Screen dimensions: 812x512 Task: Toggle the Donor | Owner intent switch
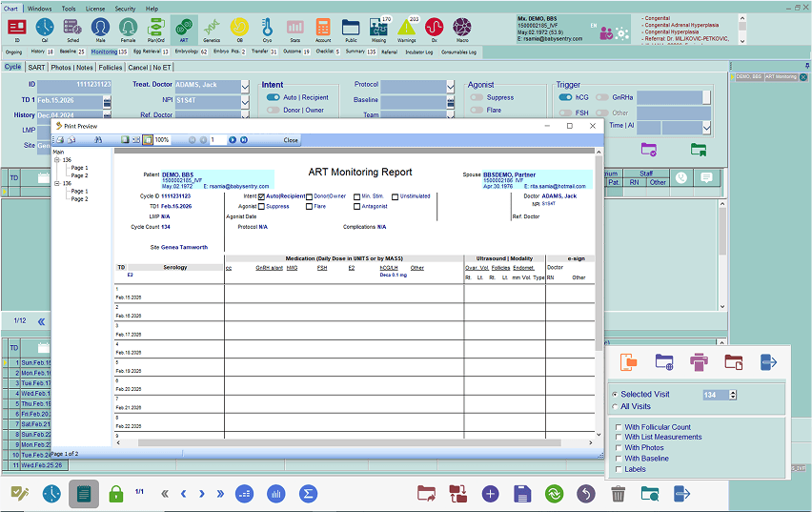coord(273,110)
